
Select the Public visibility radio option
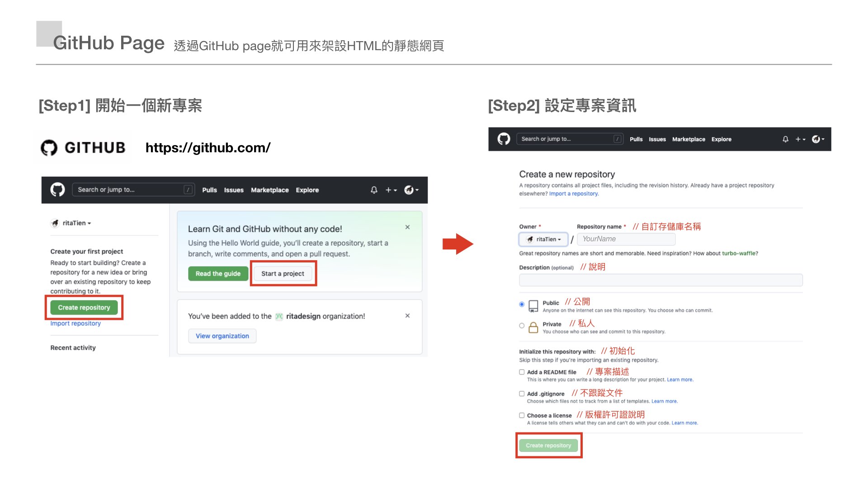click(x=522, y=304)
